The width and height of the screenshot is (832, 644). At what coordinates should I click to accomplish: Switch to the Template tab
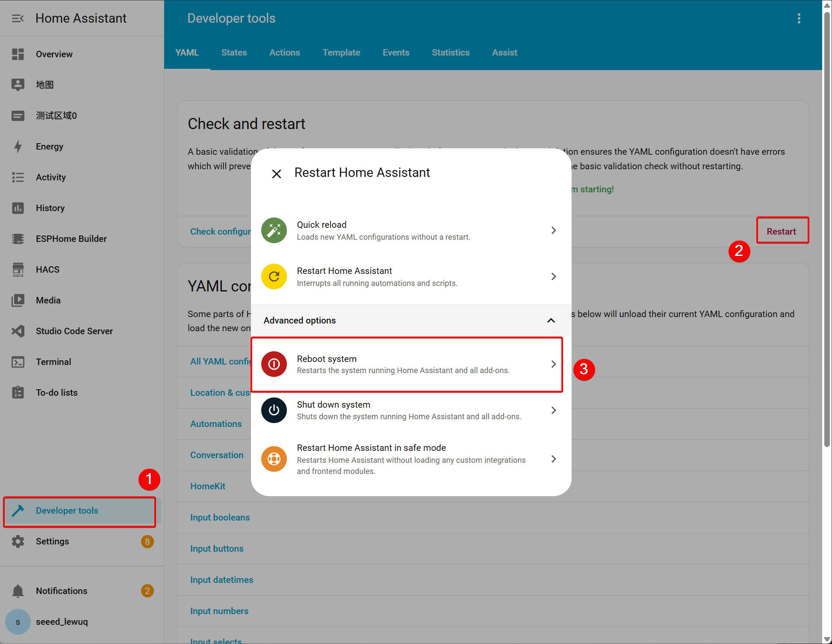(x=341, y=53)
